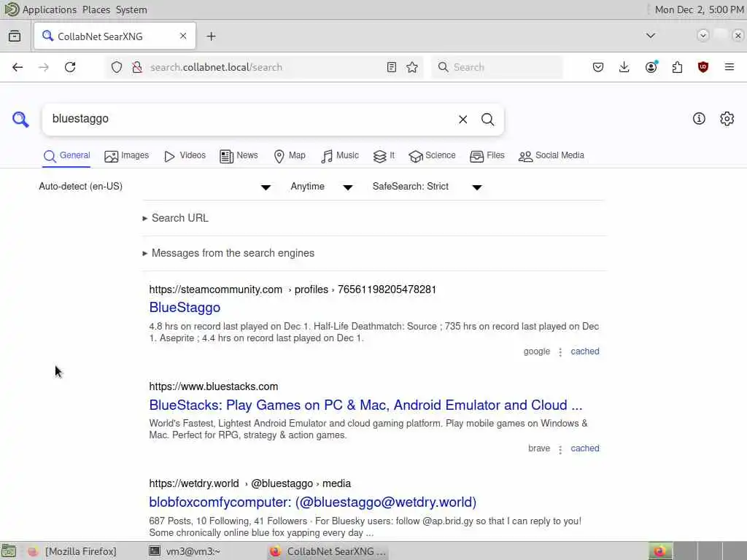Focus the browser address bar
747x560 pixels.
[263, 67]
